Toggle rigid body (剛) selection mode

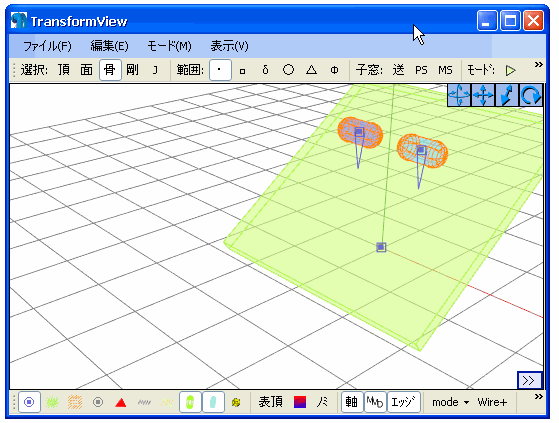(x=132, y=70)
